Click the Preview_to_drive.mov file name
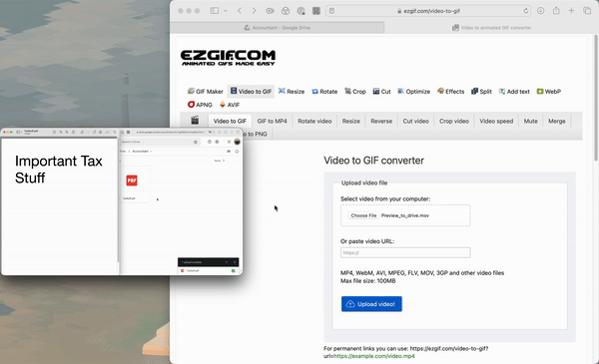This screenshot has width=599, height=364. [405, 215]
